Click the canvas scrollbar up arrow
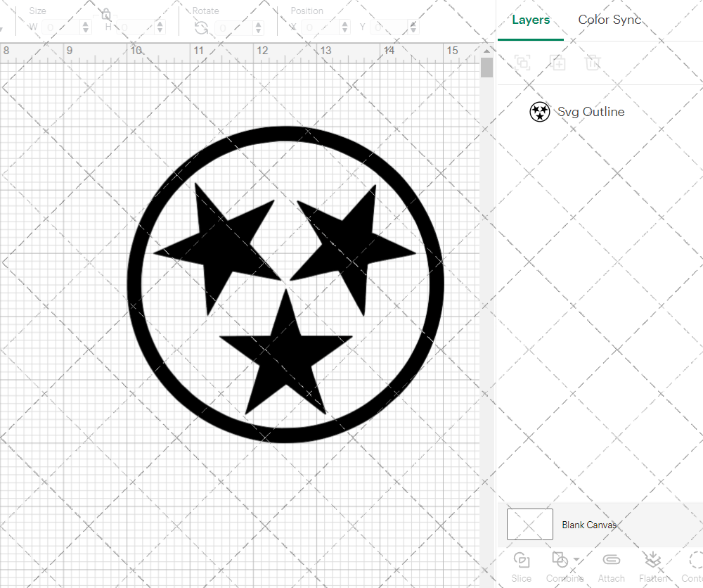 coord(486,51)
